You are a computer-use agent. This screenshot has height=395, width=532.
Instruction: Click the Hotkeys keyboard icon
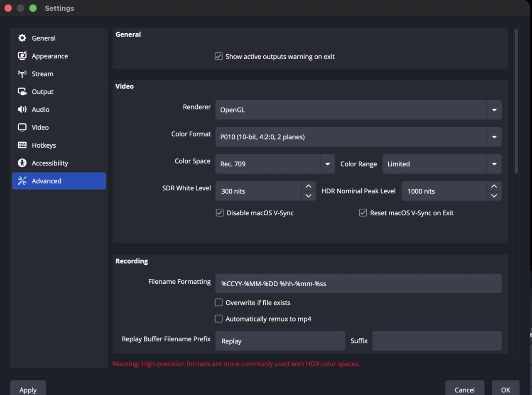(x=22, y=145)
